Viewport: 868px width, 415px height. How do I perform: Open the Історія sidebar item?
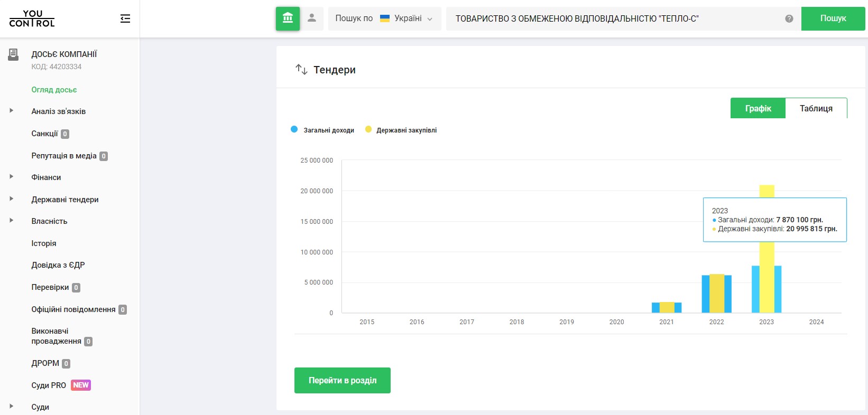(44, 243)
